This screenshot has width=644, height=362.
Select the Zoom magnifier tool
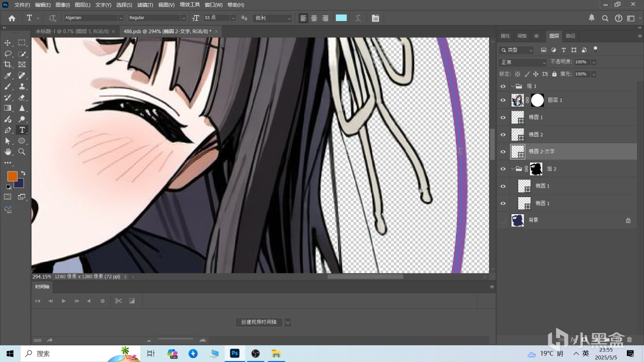pyautogui.click(x=22, y=152)
